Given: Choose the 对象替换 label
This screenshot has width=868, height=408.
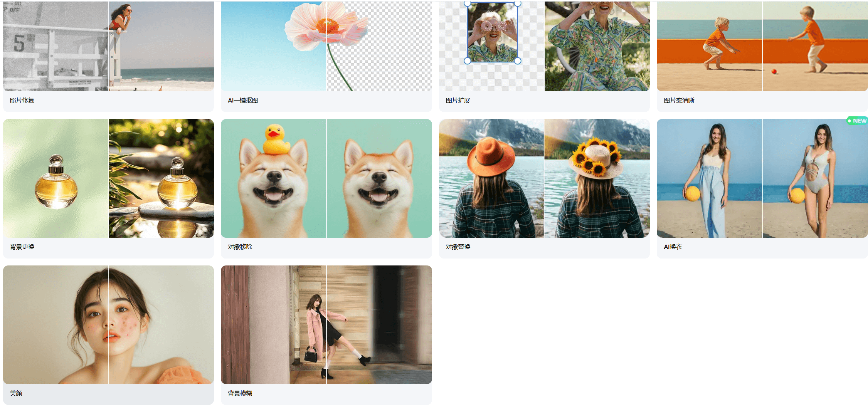Looking at the screenshot, I should click(458, 247).
